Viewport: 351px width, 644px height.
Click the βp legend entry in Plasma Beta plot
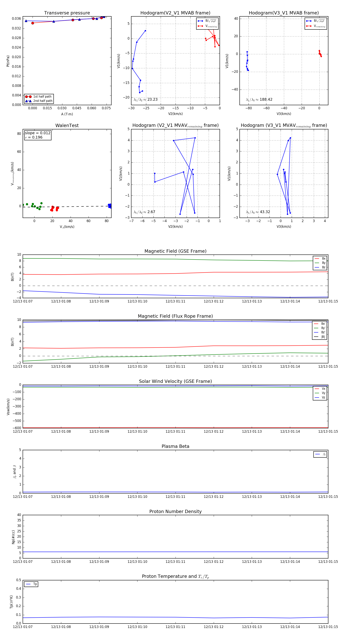(320, 455)
